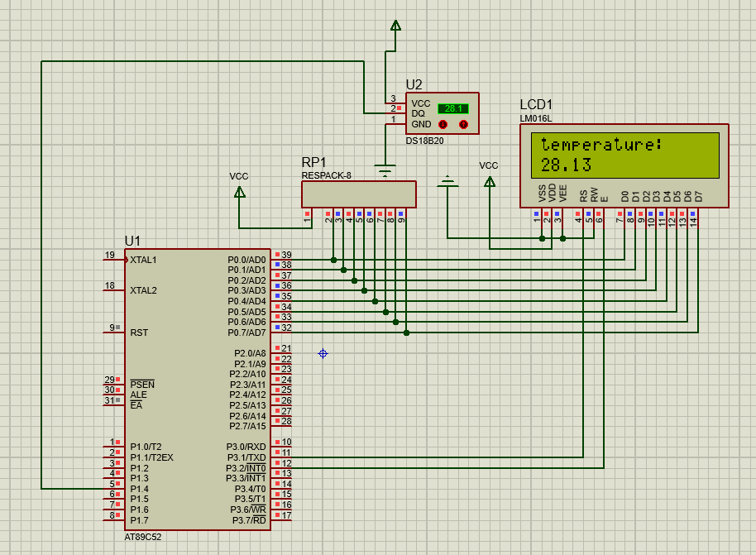756x555 pixels.
Task: Click the VCC power terminal near LCD1
Action: (x=490, y=182)
